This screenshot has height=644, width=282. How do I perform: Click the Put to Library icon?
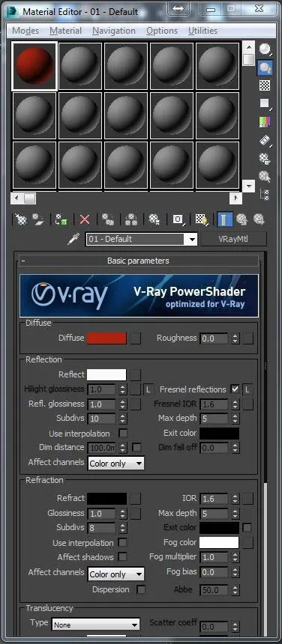click(x=154, y=219)
